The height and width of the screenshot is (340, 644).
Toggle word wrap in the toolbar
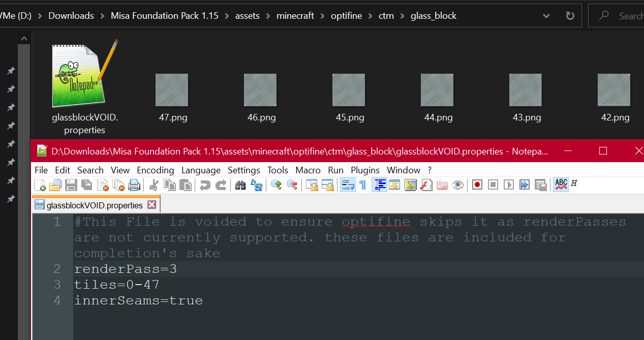point(348,184)
